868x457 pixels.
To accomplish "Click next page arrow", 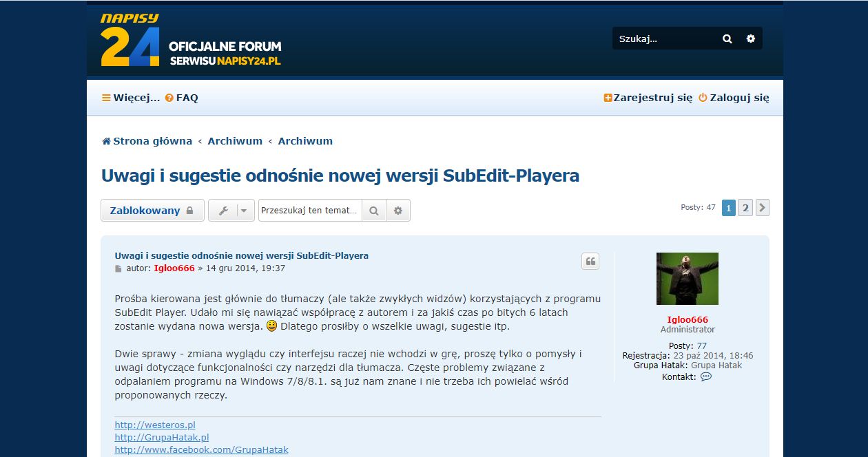I will coord(762,208).
